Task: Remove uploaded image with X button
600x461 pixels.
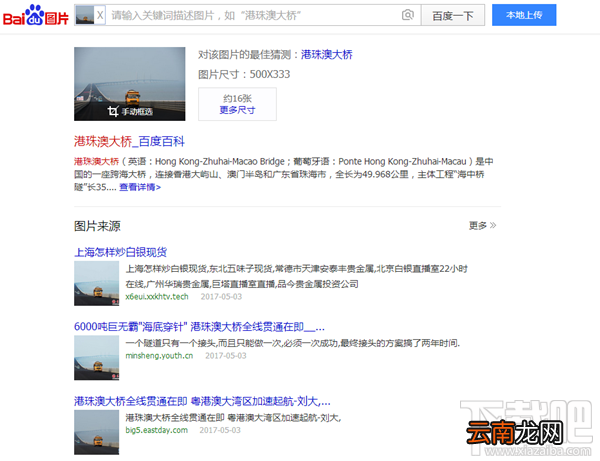Action: pyautogui.click(x=100, y=15)
